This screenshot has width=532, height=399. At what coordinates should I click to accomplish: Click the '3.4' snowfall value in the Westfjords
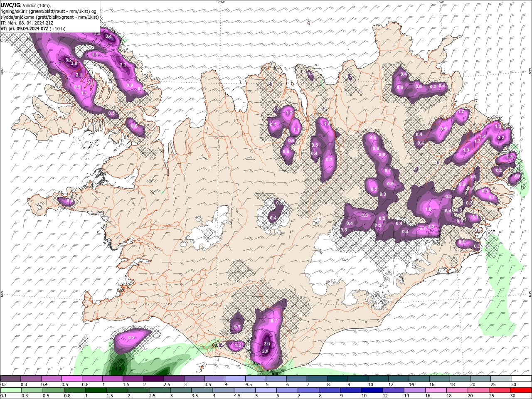pos(108,37)
